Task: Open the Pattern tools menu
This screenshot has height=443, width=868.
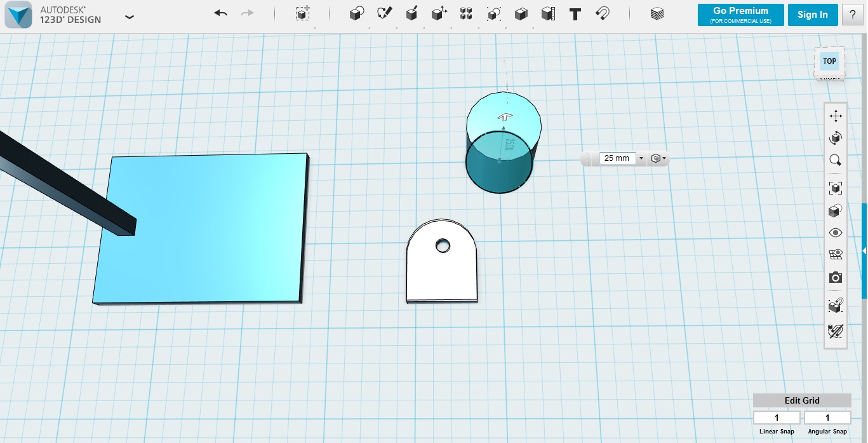Action: pyautogui.click(x=466, y=14)
